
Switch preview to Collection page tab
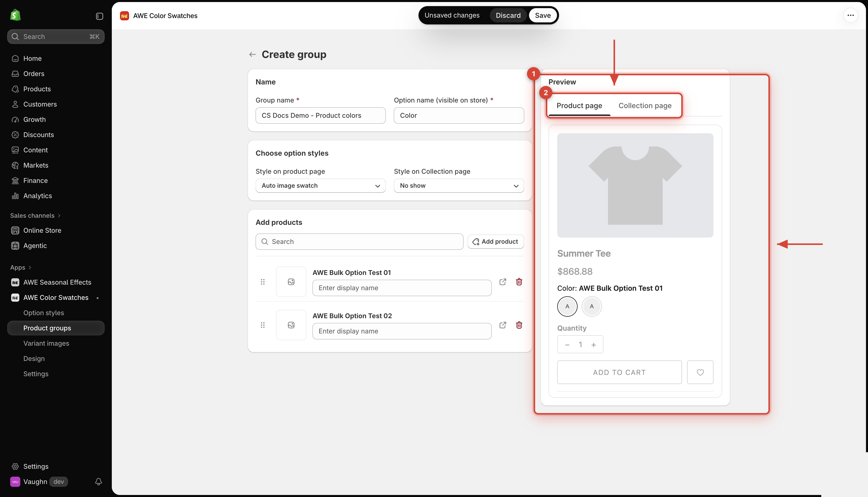(645, 106)
